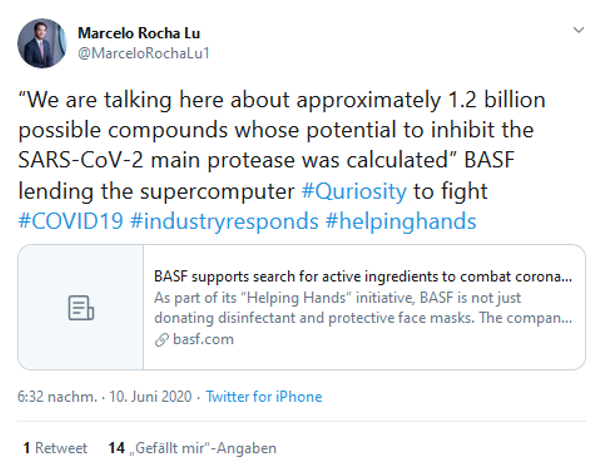Screen dimensions: 608x473
Task: Open the BASF supports search article title
Action: click(363, 276)
